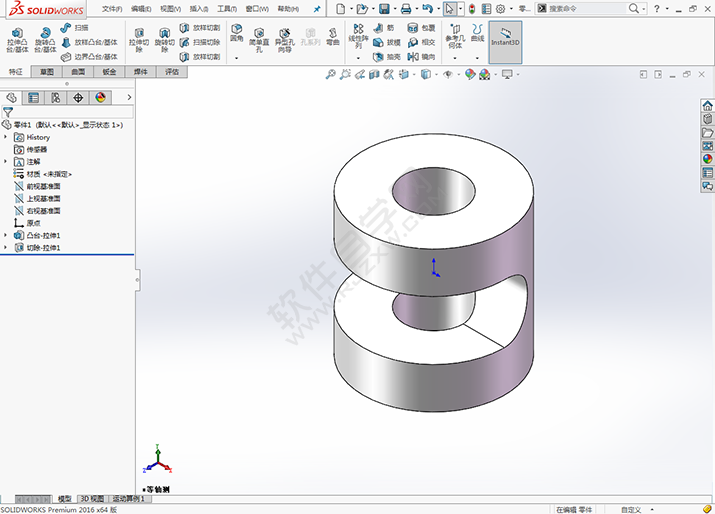Open the 异型孔向导 hole wizard
Image resolution: width=715 pixels, height=514 pixels.
click(x=286, y=40)
